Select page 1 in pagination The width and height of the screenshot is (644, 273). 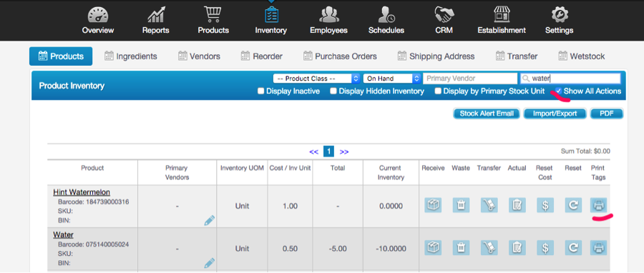(x=328, y=152)
